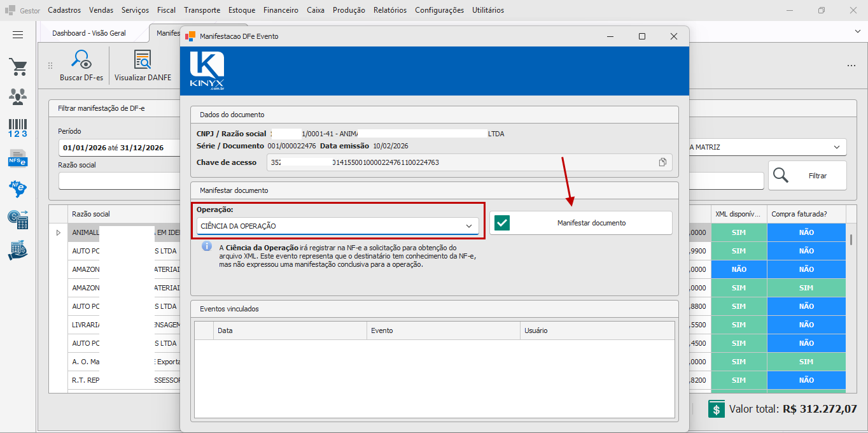
Task: Copy the Chave de acesso value
Action: (662, 162)
